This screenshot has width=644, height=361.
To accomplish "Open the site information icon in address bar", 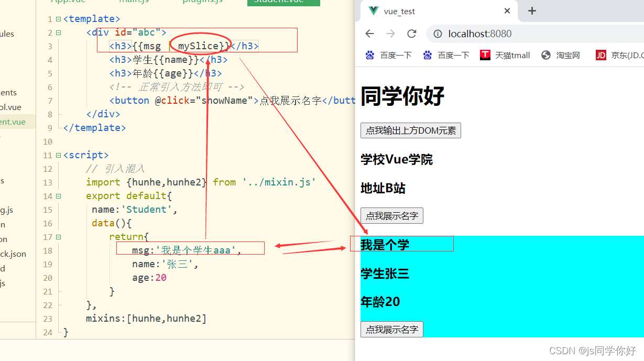I will pyautogui.click(x=437, y=34).
